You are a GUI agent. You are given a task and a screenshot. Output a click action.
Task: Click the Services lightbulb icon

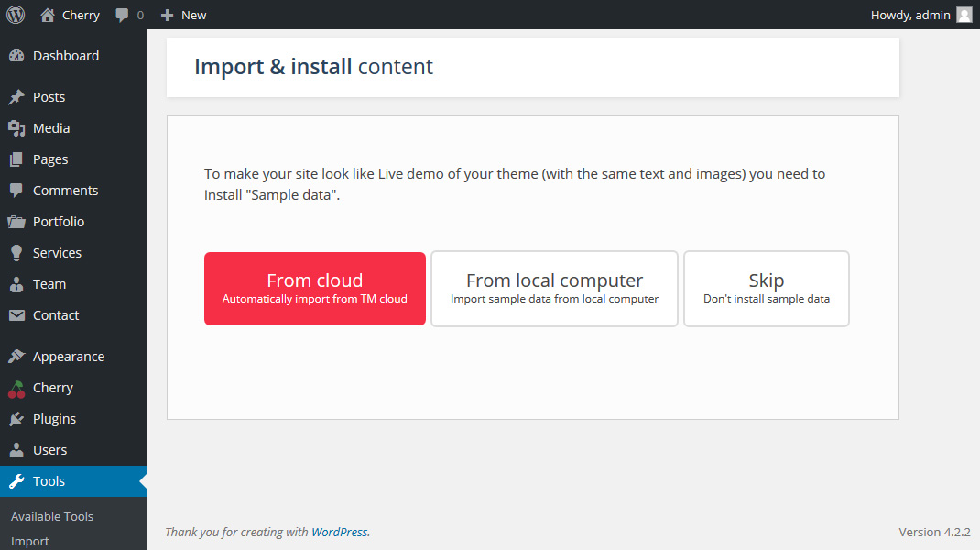(x=16, y=253)
